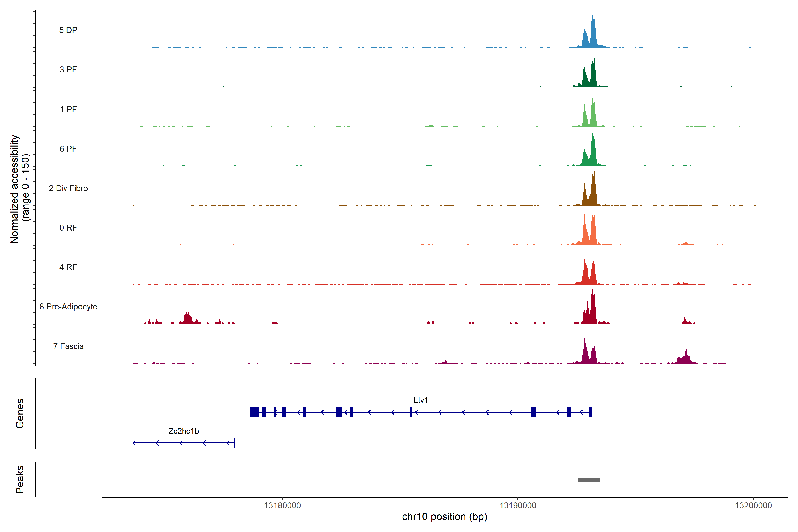Click the 13190000 axis tick label
Viewport: 798px width, 532px height.
(x=518, y=506)
